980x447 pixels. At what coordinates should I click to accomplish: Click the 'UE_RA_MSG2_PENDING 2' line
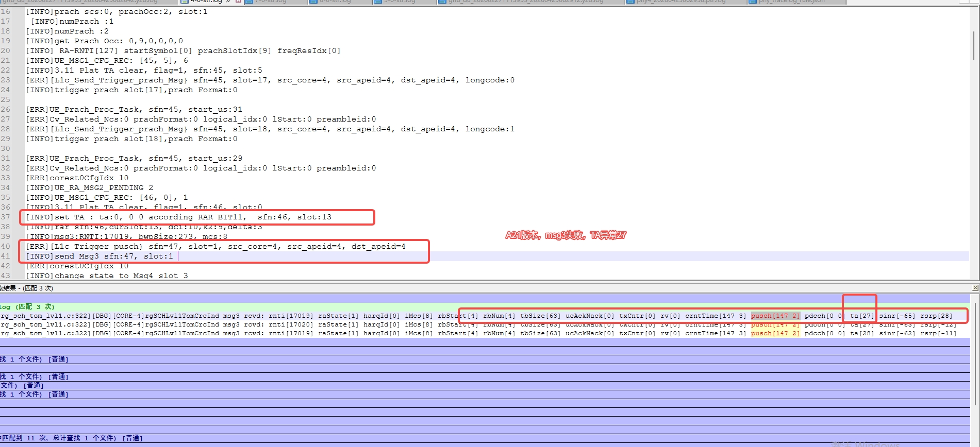tap(89, 187)
